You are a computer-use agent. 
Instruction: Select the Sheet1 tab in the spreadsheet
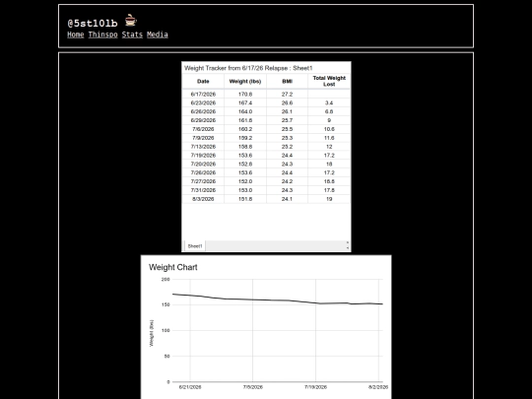(x=195, y=246)
